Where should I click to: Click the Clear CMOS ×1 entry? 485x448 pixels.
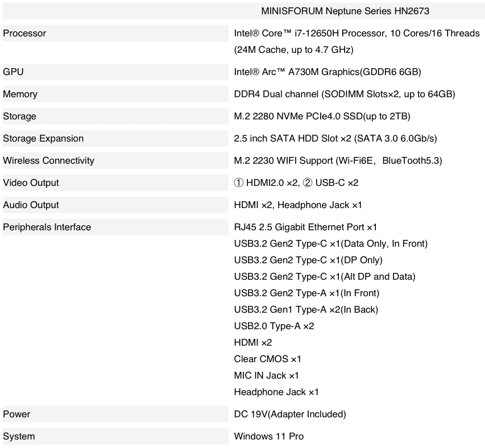pos(267,359)
